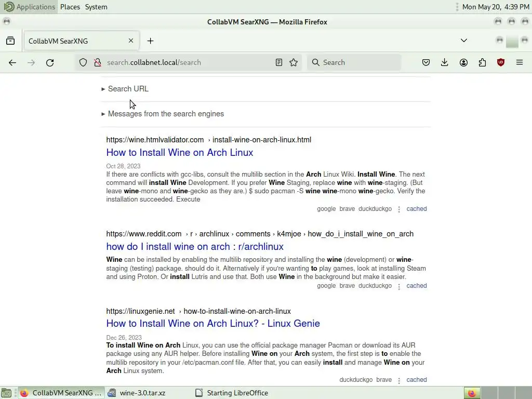Open How to Install Wine on Arch Linux link
Image resolution: width=532 pixels, height=399 pixels.
pos(179,153)
